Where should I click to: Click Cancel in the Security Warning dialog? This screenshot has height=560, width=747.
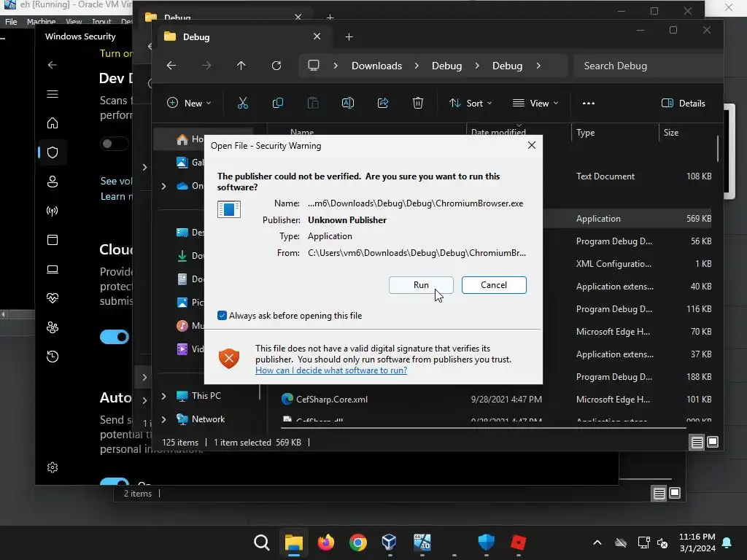(494, 285)
